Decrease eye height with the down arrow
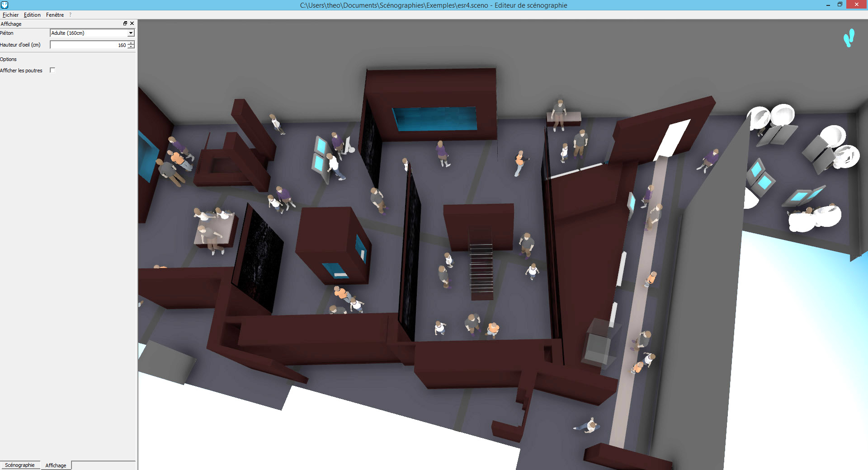The height and width of the screenshot is (470, 868). [x=131, y=47]
